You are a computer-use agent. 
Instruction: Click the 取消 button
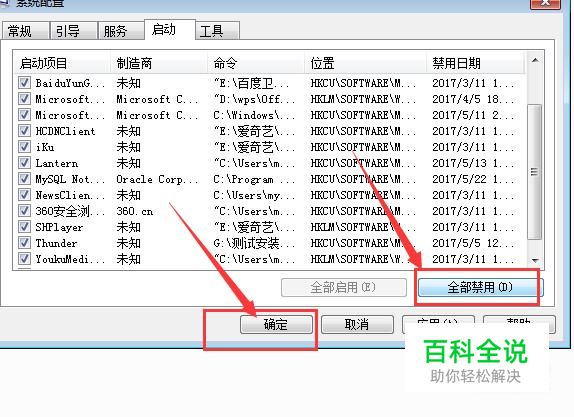(357, 324)
